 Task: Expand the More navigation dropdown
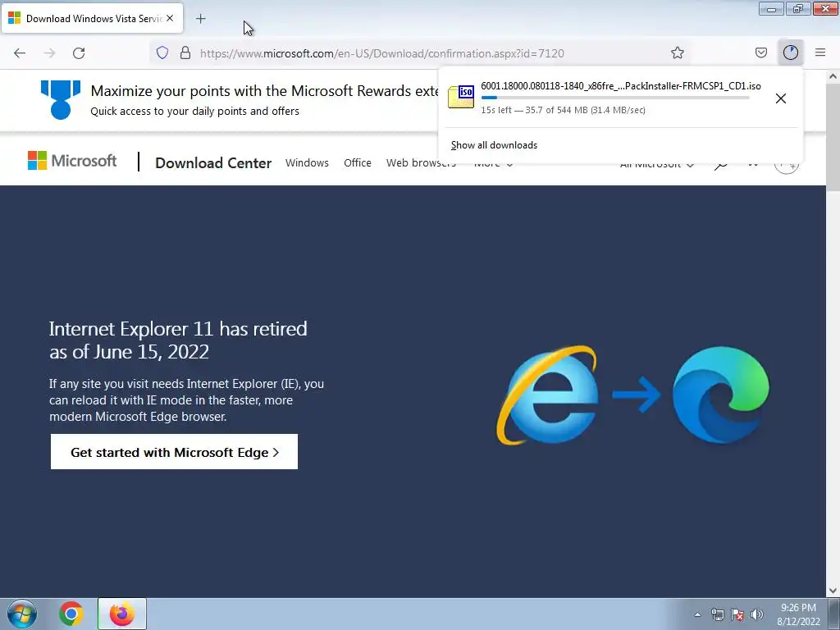[x=493, y=164]
